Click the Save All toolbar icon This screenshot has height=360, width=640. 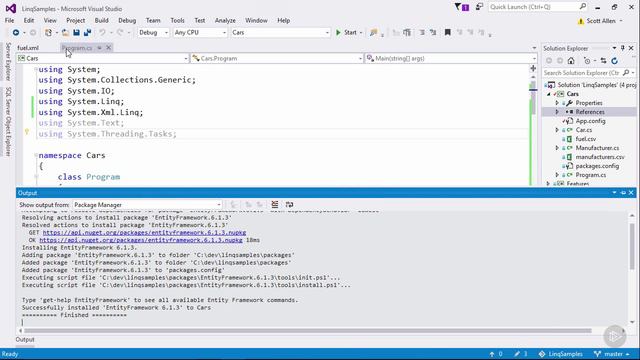click(x=87, y=32)
